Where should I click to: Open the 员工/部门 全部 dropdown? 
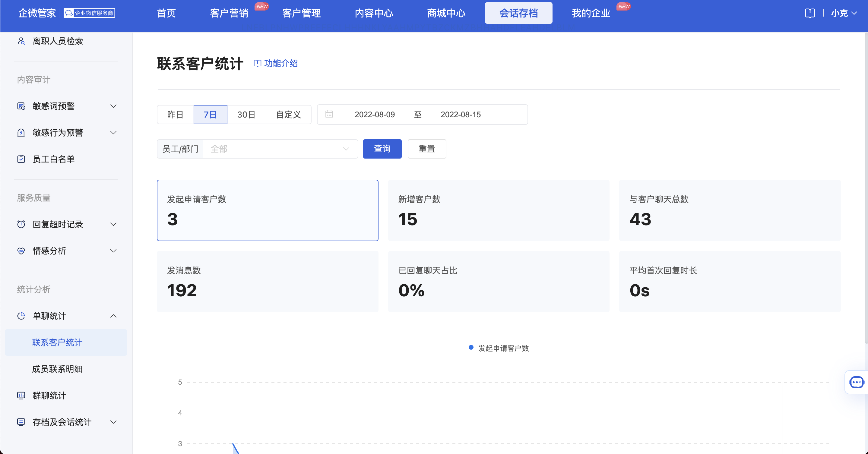click(x=280, y=149)
